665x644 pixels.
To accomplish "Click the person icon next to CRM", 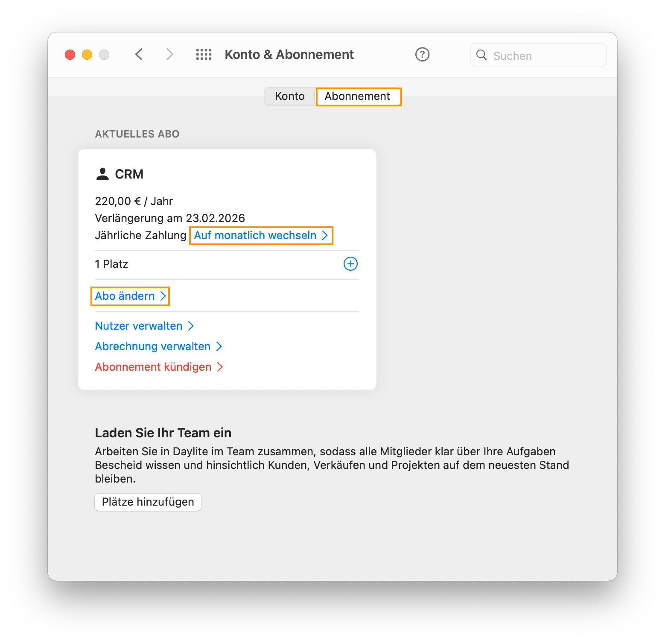I will 102,174.
